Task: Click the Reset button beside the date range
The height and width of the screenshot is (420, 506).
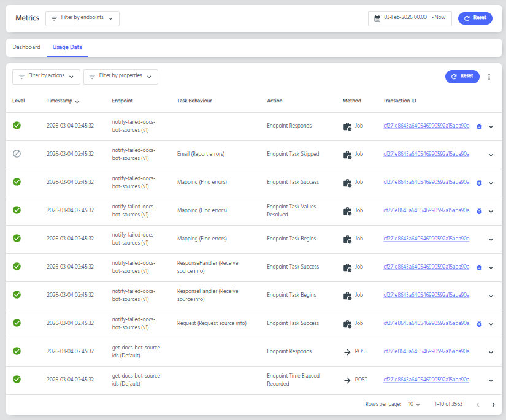Action: pos(475,18)
